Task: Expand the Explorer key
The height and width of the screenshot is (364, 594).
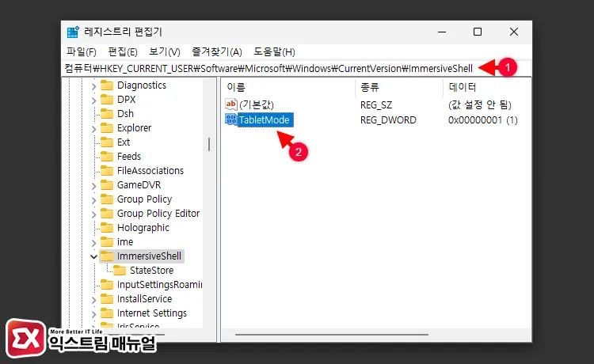Action: point(93,129)
